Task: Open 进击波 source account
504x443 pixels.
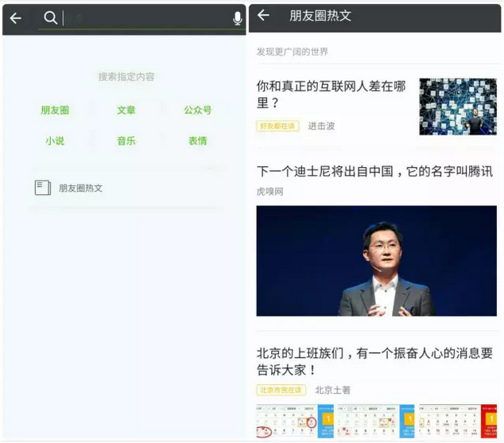Action: pos(321,126)
